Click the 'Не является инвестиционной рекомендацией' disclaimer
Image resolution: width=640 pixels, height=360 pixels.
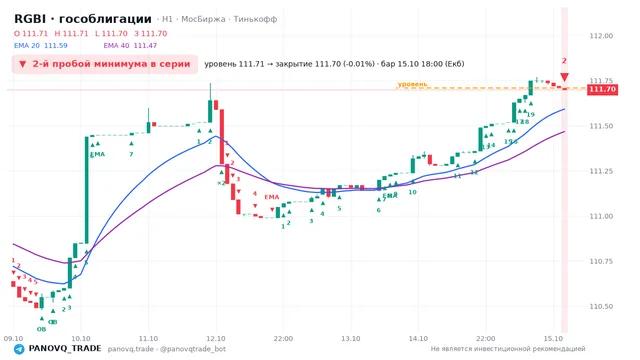(508, 349)
